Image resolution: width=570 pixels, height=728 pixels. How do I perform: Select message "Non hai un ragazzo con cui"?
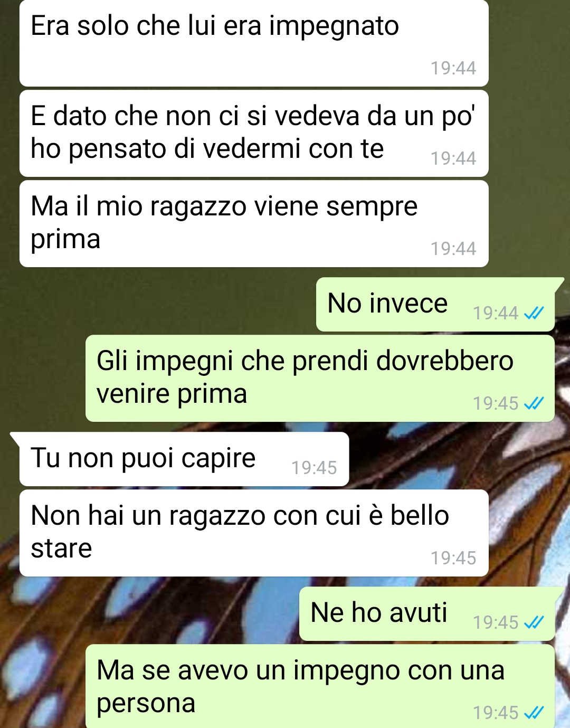point(254,533)
